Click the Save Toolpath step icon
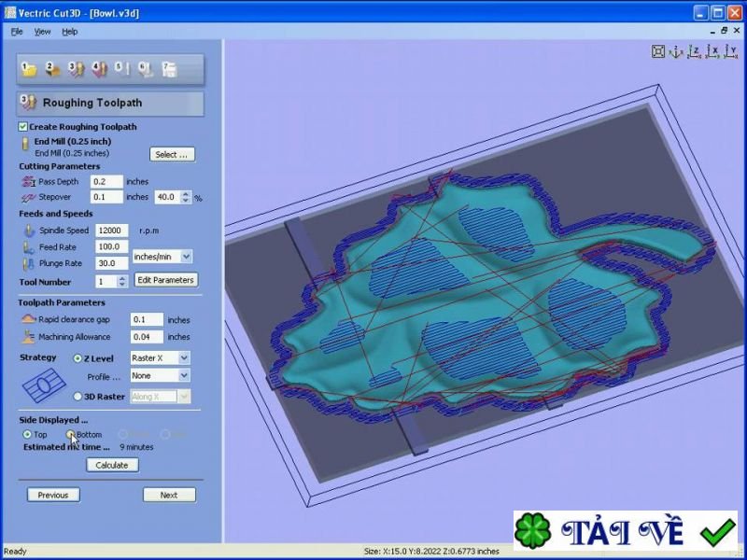The width and height of the screenshot is (747, 560). pyautogui.click(x=170, y=69)
